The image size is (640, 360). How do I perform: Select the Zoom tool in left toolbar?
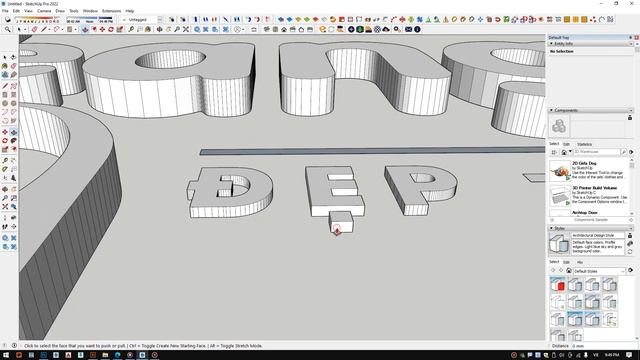point(5,198)
